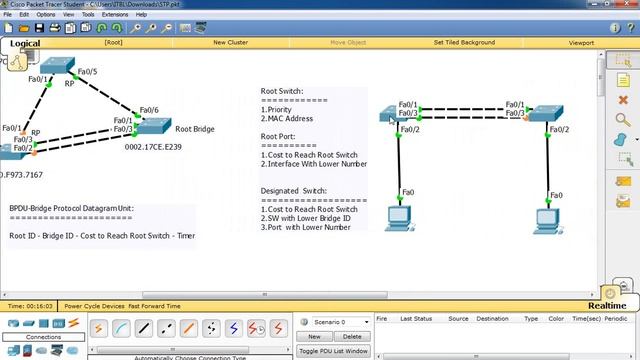Pick the Copper Straight-Through cable

(x=144, y=329)
